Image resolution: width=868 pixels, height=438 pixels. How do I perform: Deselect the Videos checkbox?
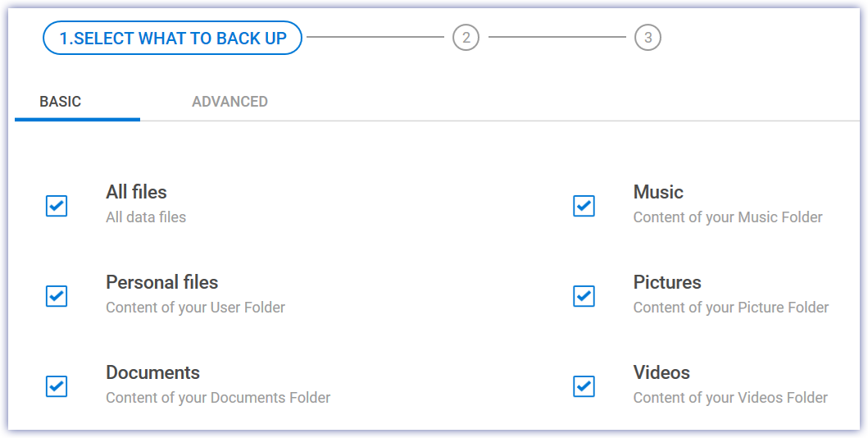pos(584,386)
